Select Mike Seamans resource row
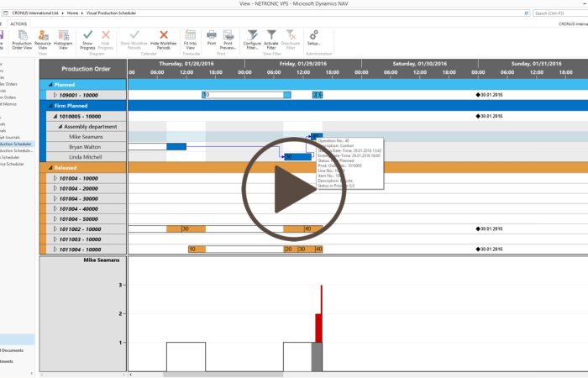Screen dimensions: 588x378 click(86, 137)
